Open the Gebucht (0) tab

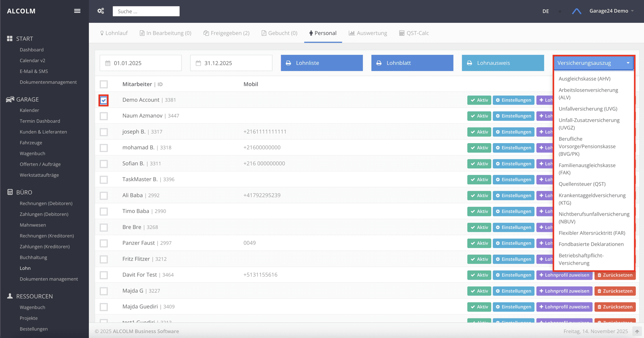(x=280, y=33)
